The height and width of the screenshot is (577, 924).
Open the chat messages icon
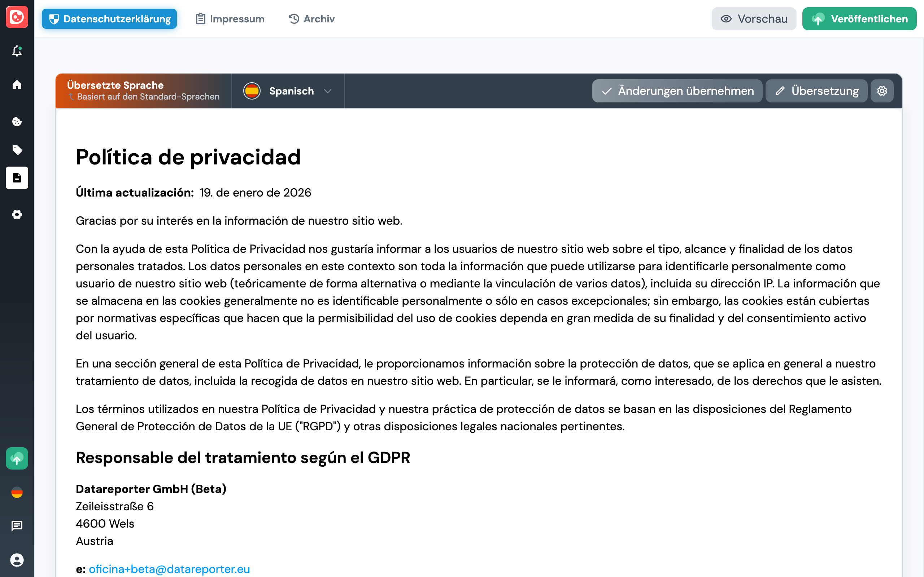(x=17, y=526)
